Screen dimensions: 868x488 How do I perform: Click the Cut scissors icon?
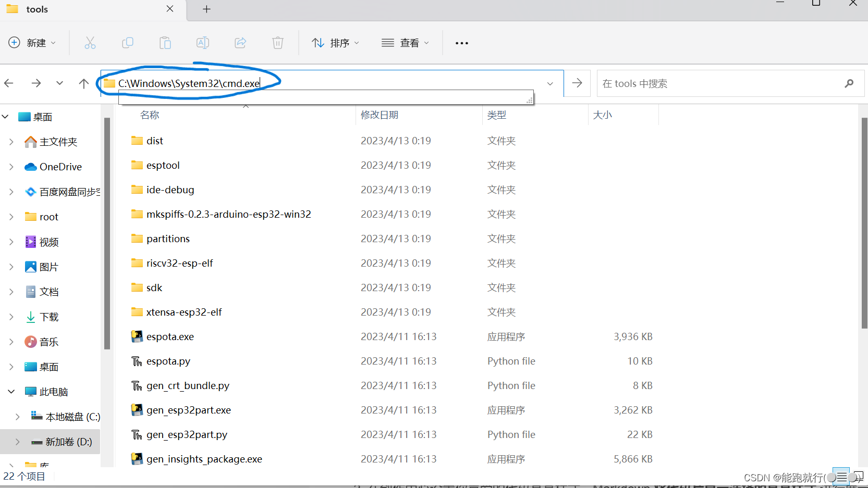point(90,43)
